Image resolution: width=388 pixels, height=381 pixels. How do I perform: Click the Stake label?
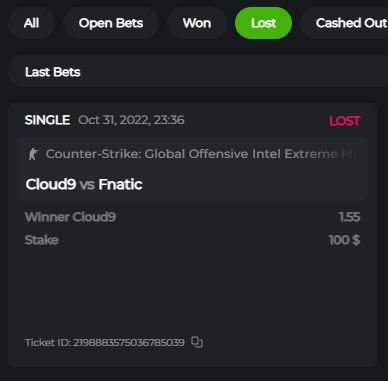click(42, 240)
